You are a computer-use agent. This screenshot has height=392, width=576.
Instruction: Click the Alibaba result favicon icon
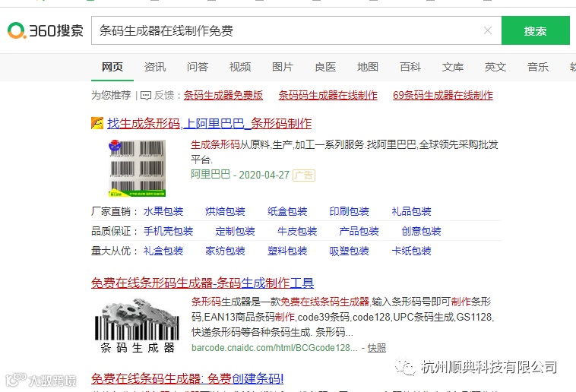97,123
